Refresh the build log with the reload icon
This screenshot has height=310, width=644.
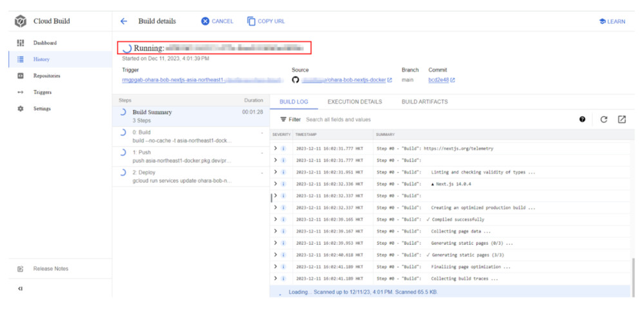coord(603,119)
